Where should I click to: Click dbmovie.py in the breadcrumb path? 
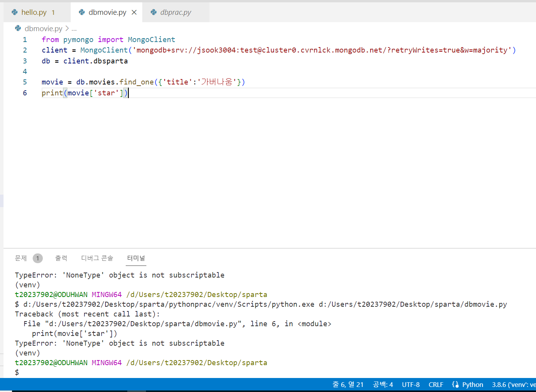pos(43,28)
